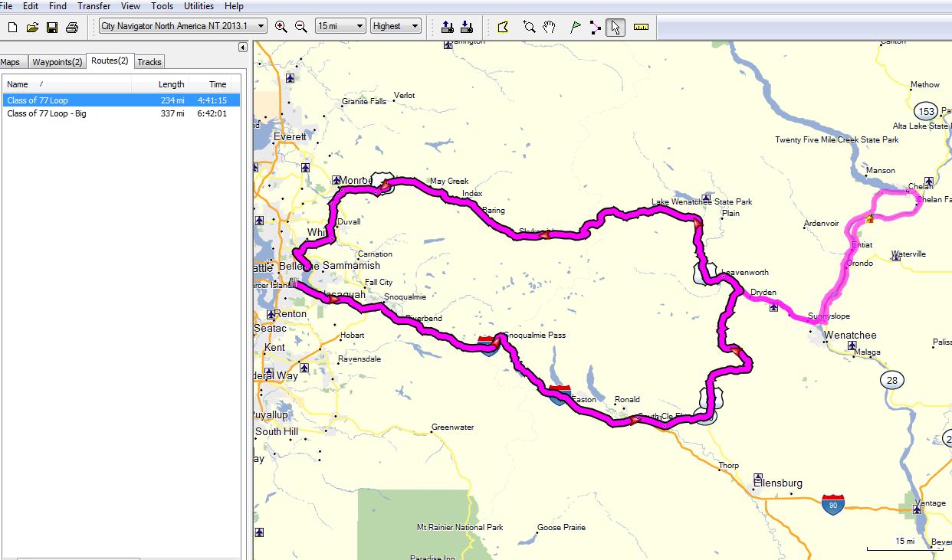Click the Print icon

[72, 28]
